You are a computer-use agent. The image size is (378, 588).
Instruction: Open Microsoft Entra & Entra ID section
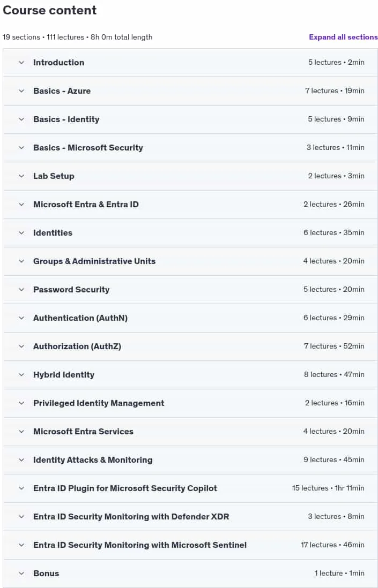[190, 205]
